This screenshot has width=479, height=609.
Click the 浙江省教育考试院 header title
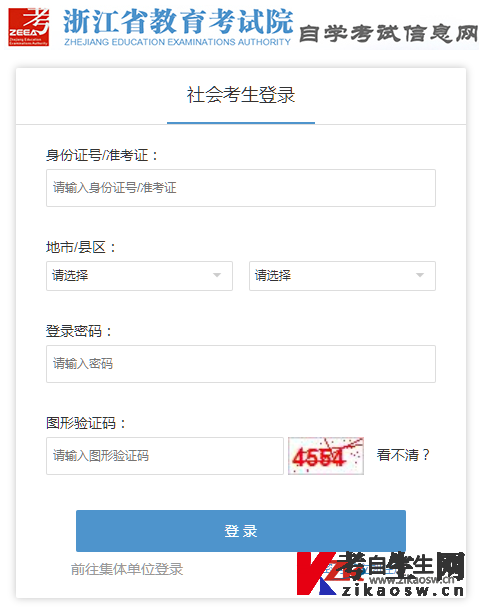(178, 21)
